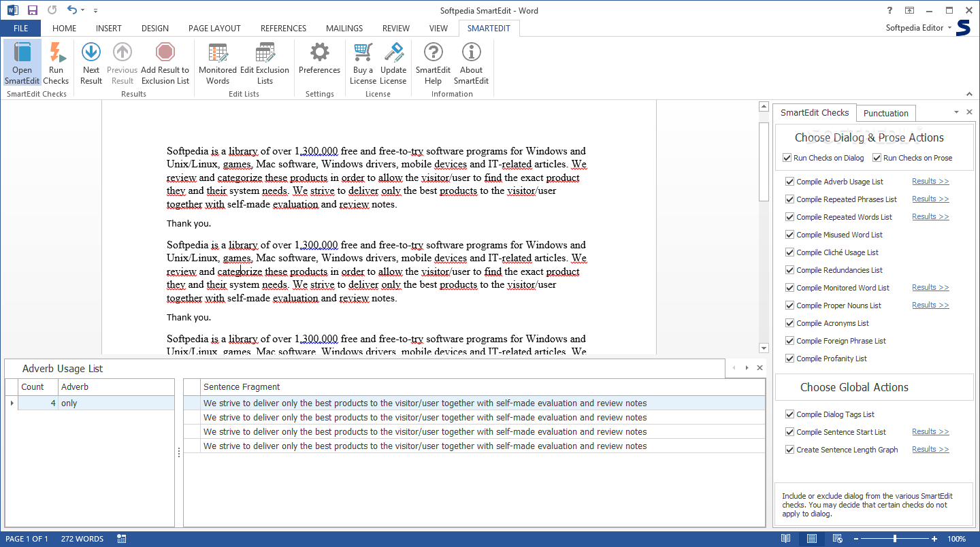Switch to the HOME ribbon tab

65,29
